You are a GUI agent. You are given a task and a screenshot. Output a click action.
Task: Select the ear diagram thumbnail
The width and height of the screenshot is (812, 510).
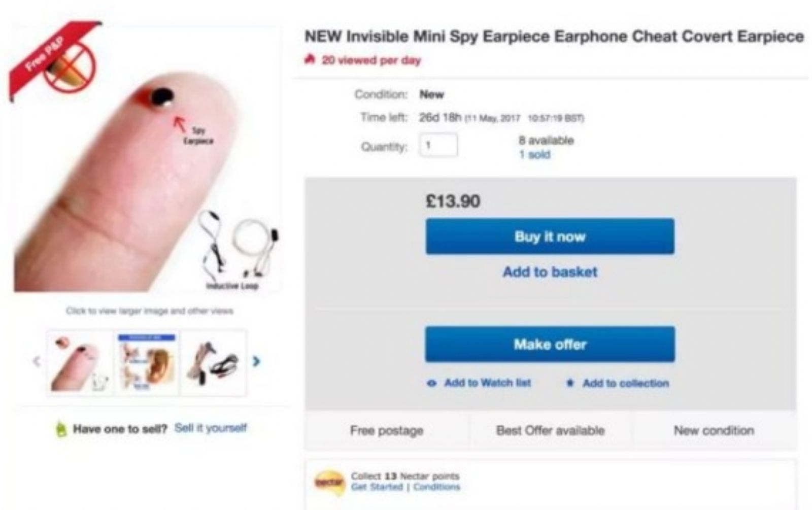tap(147, 362)
